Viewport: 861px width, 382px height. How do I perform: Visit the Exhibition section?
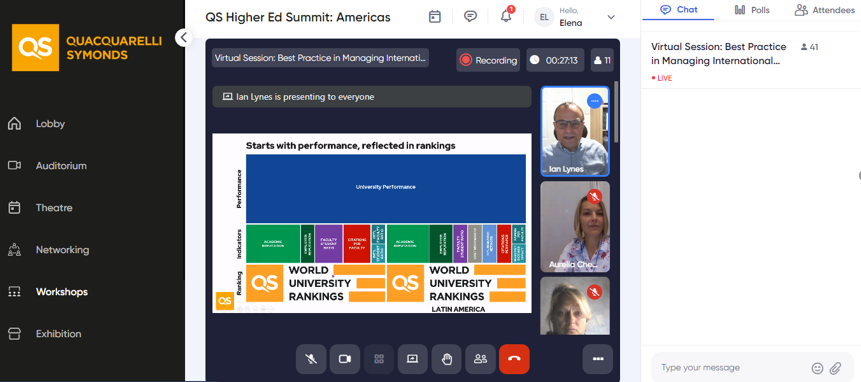click(58, 334)
